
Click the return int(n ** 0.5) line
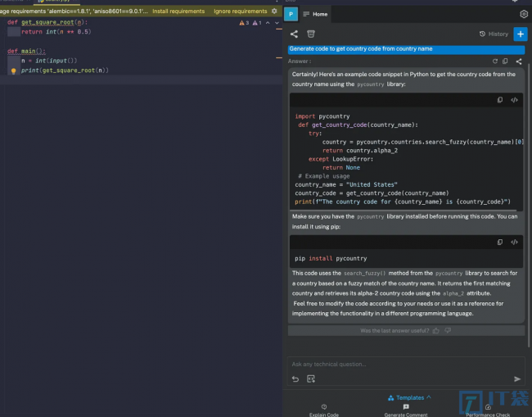coord(56,32)
